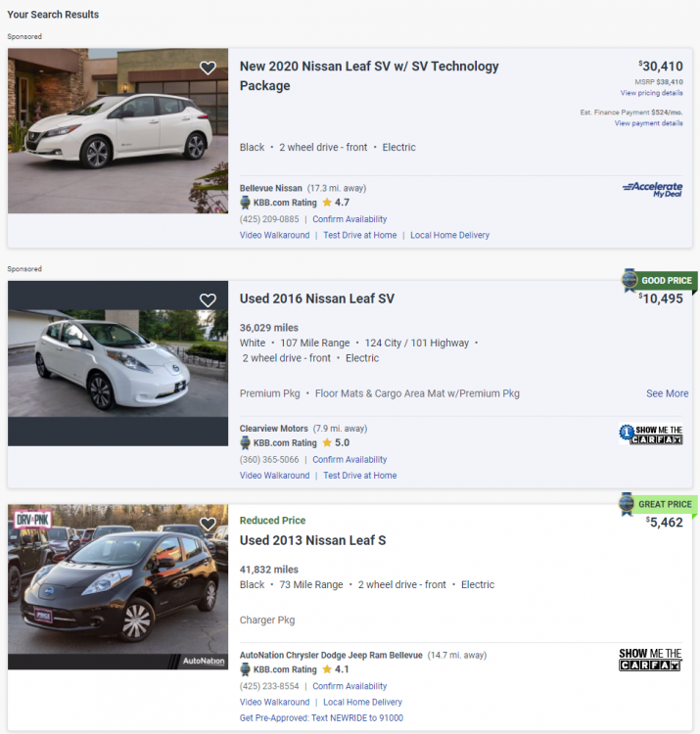This screenshot has height=734, width=700.
Task: Save the 2020 Nissan Leaf SV with heart icon
Action: pyautogui.click(x=208, y=69)
